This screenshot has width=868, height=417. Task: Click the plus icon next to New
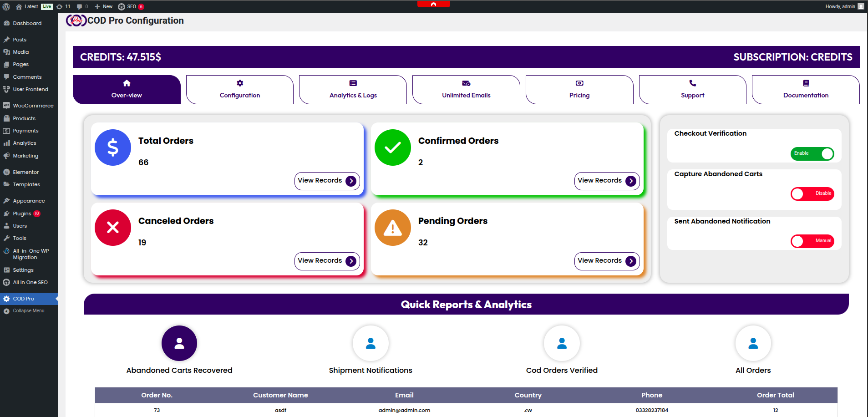(97, 6)
